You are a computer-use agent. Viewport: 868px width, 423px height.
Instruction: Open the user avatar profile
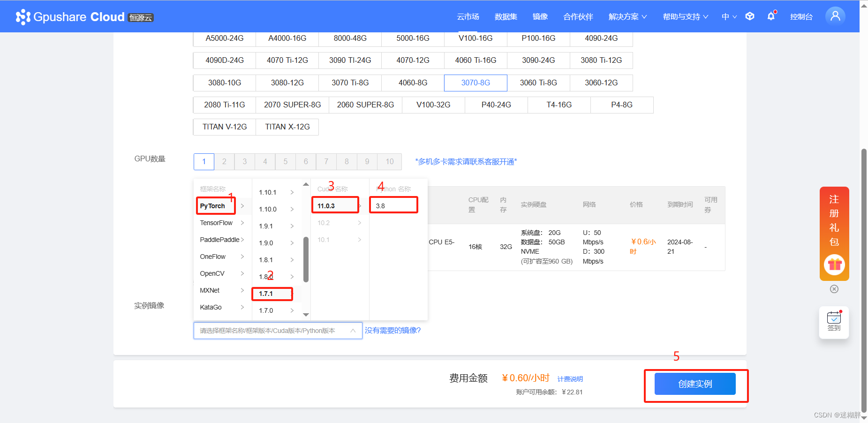pyautogui.click(x=835, y=16)
